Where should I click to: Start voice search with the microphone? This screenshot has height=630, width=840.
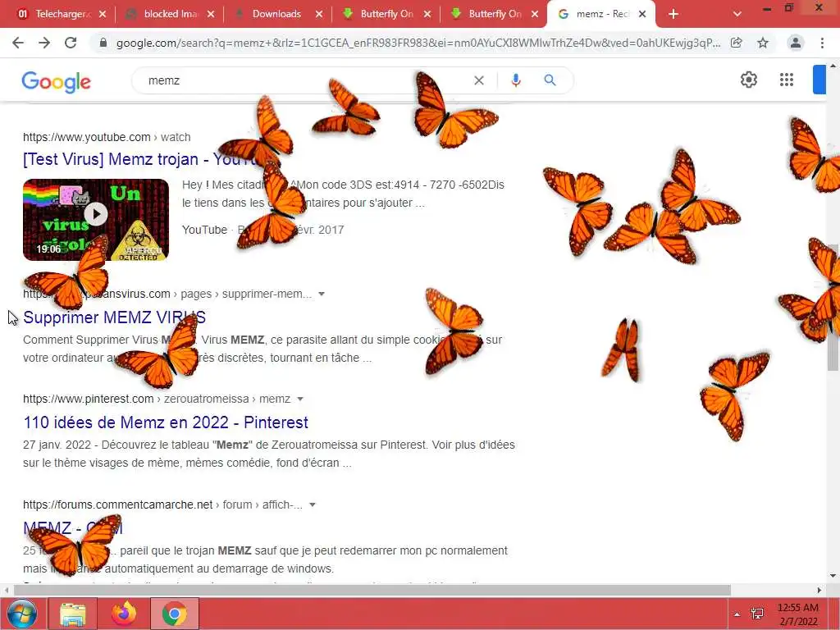click(515, 80)
